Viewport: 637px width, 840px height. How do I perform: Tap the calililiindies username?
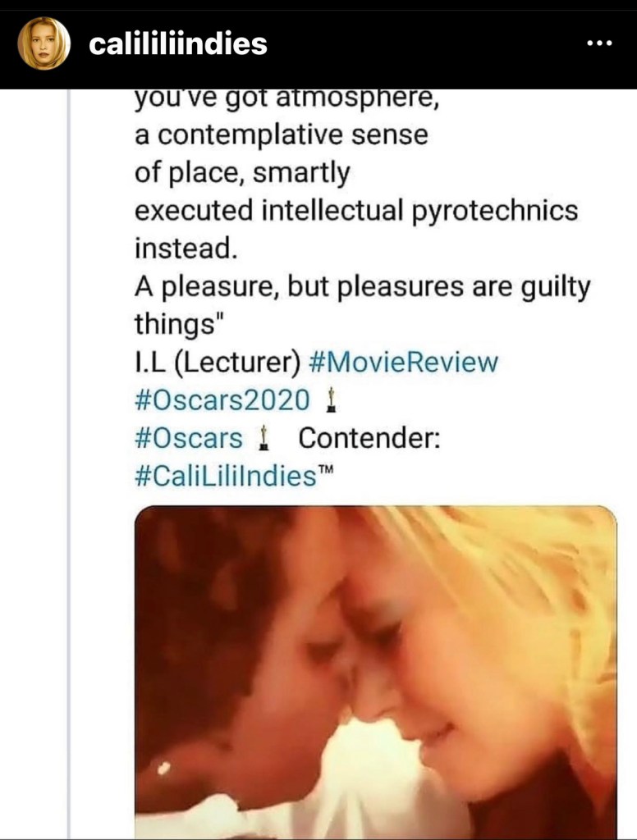coord(178,44)
